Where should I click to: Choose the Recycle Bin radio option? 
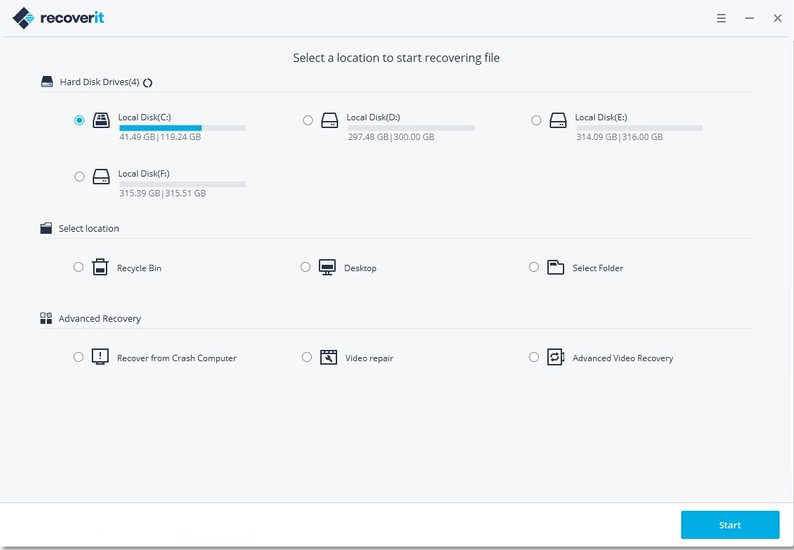(78, 267)
